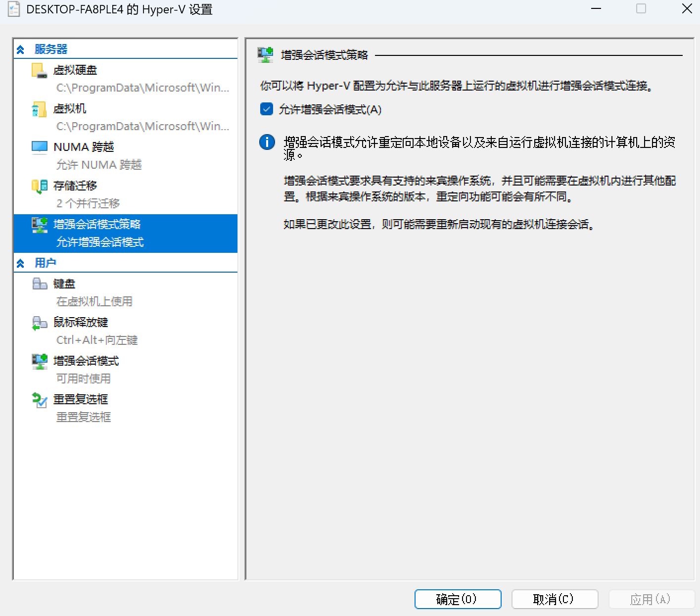Click the paragraph starting 如果已更改此设置
Screen dimensions: 700x616
(x=439, y=224)
